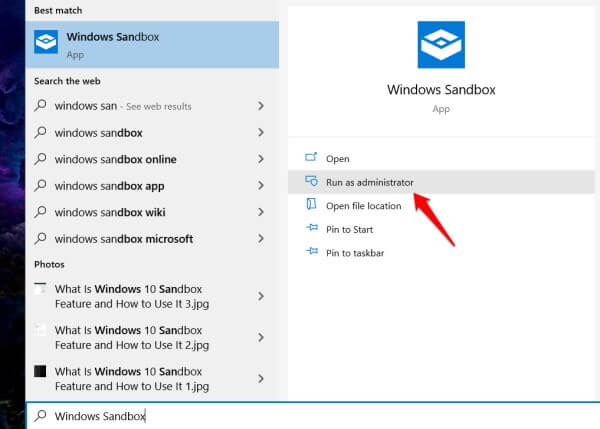Click the large Windows Sandbox app icon
This screenshot has height=429, width=600.
point(441,45)
